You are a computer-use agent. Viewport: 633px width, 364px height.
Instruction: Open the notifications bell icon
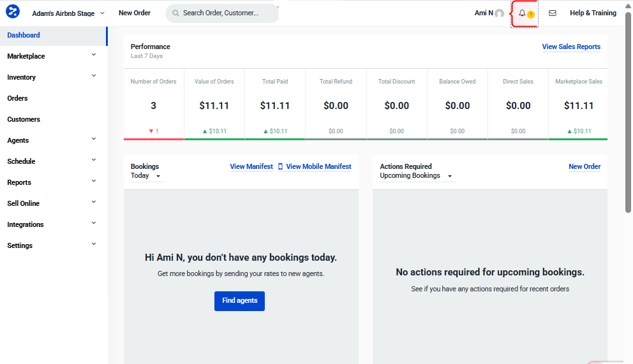click(522, 13)
